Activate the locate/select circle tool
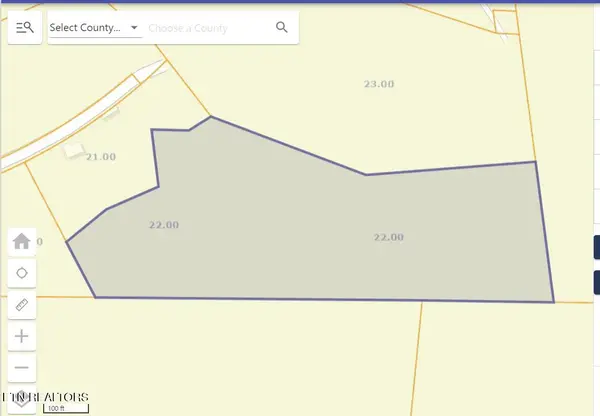The image size is (600, 416). (x=22, y=273)
